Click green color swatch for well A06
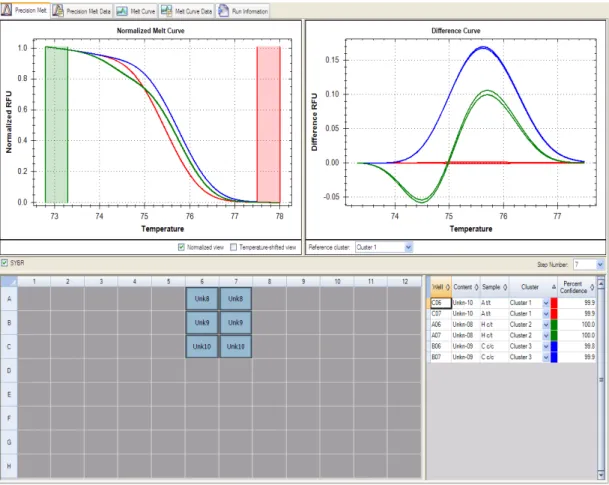This screenshot has height=485, width=609. pos(554,325)
